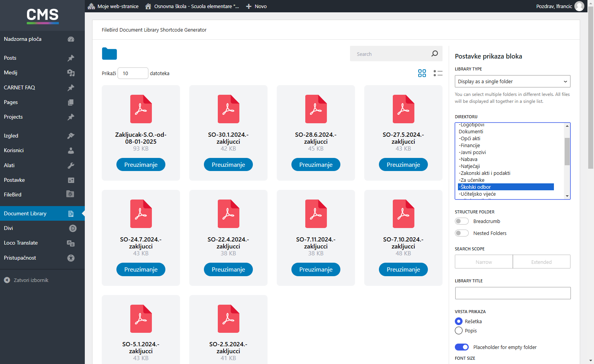Download SO-7.10.2024.-zakljucci with Preuzimanje

tap(404, 270)
